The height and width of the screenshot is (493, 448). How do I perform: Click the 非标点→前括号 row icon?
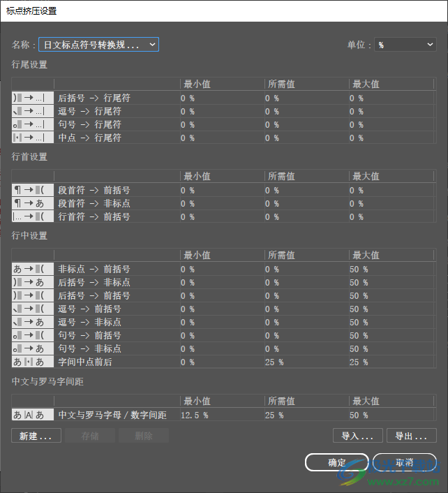[x=33, y=269]
